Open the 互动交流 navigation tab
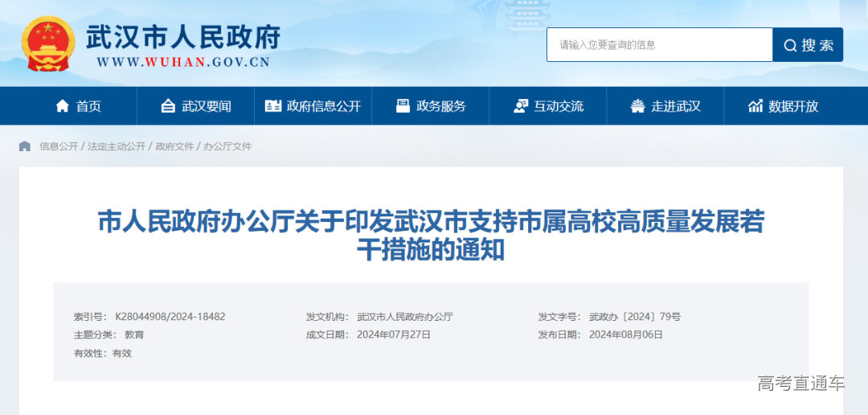Viewport: 868px width, 415px height. tap(548, 106)
